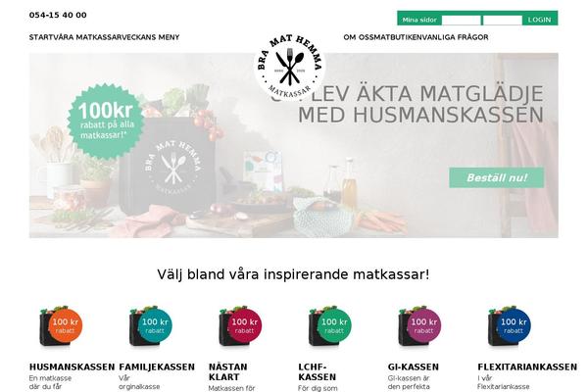The height and width of the screenshot is (392, 588).
Task: Focus the first Mina sidor input field
Action: [x=461, y=20]
